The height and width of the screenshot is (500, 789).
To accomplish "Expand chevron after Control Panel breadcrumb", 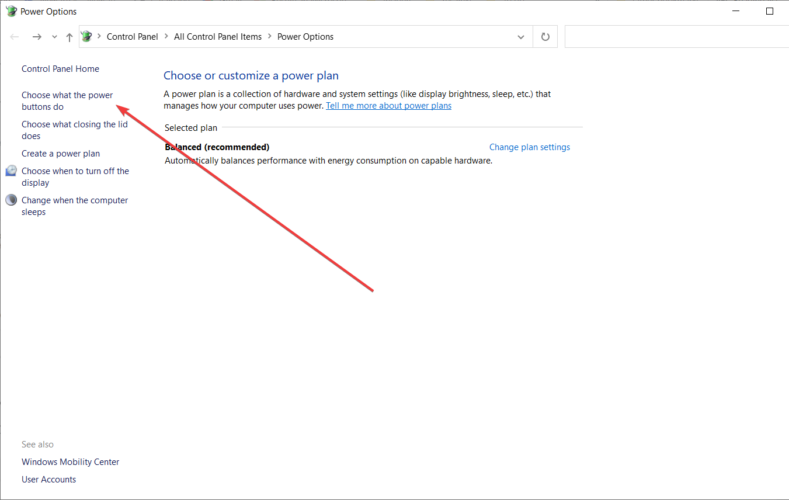I will click(x=166, y=36).
